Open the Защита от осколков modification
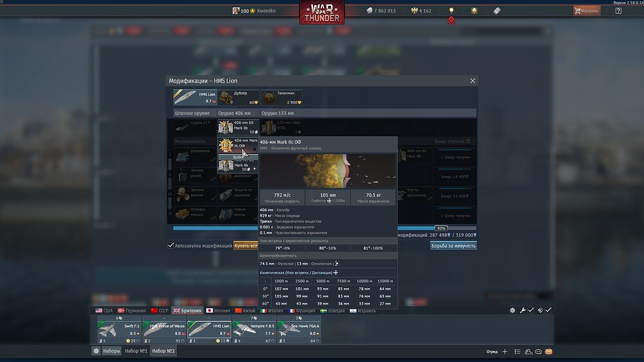The width and height of the screenshot is (644, 362). 238,195
